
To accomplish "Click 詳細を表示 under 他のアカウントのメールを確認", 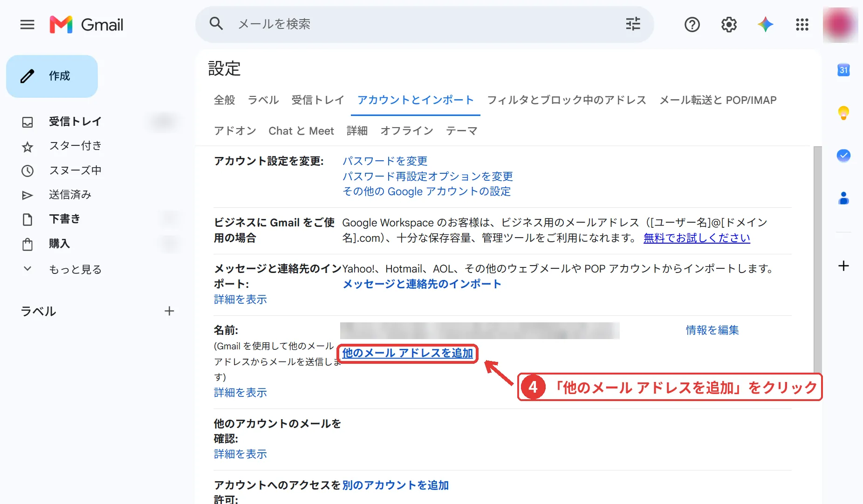I will 240,454.
